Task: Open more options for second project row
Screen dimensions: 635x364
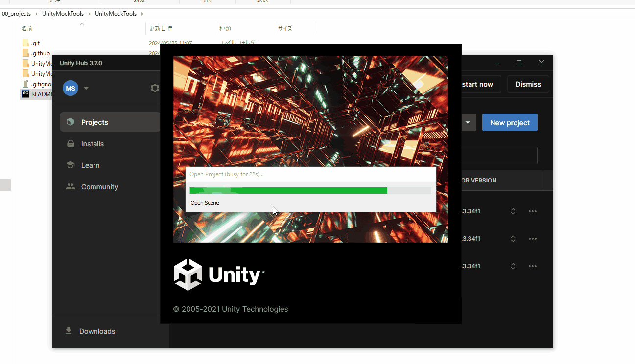Action: 533,239
